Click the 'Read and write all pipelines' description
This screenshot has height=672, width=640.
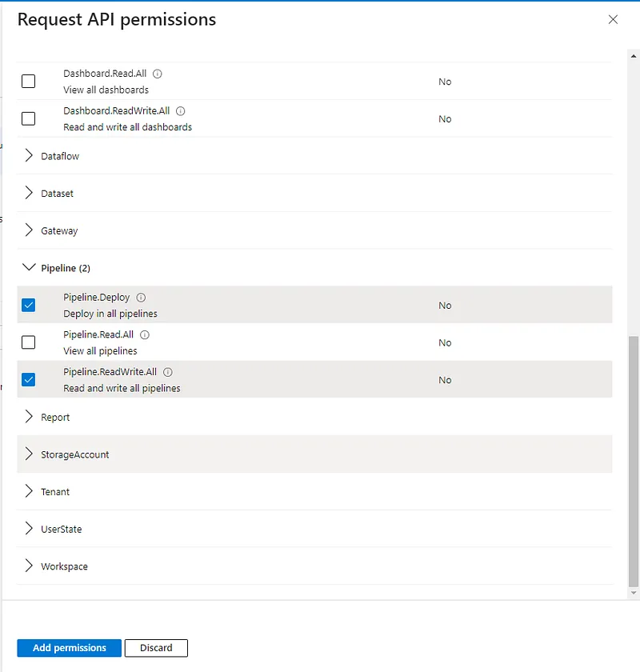(x=122, y=388)
